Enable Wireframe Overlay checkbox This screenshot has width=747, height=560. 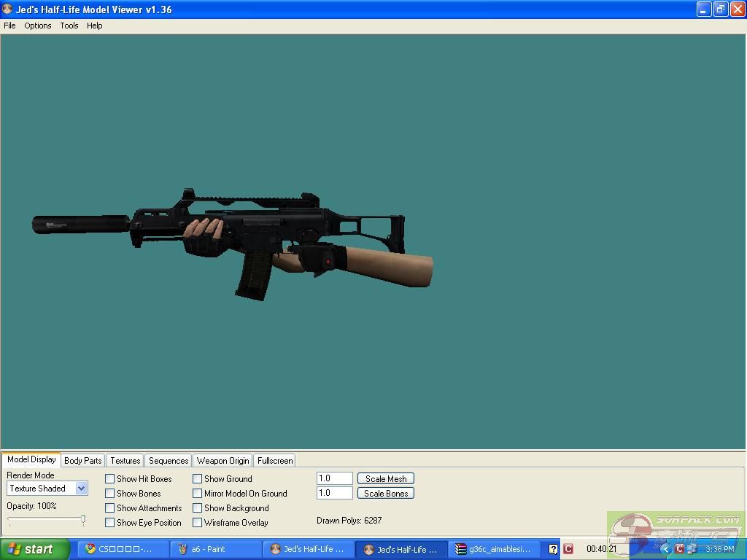click(x=198, y=523)
